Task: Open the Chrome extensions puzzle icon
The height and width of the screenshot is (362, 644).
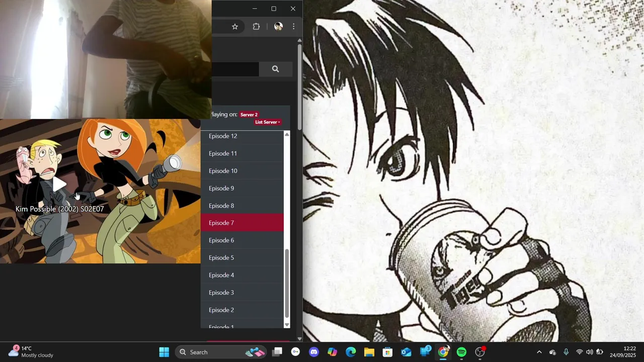Action: [x=256, y=27]
